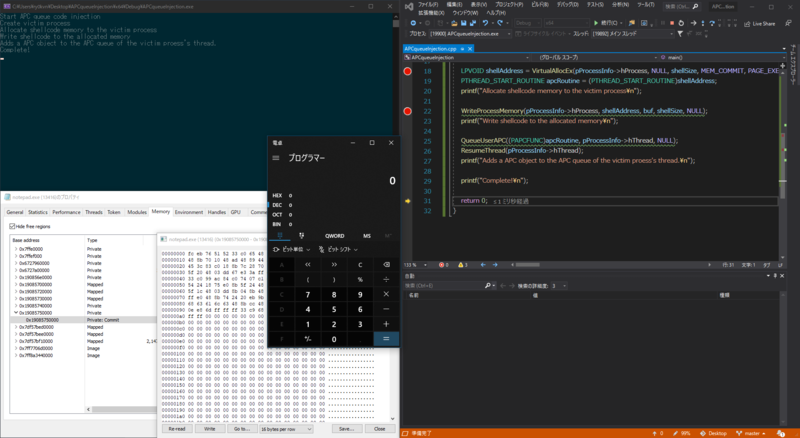The image size is (800, 438).
Task: Click the backspace key icon in Calculator
Action: click(386, 264)
